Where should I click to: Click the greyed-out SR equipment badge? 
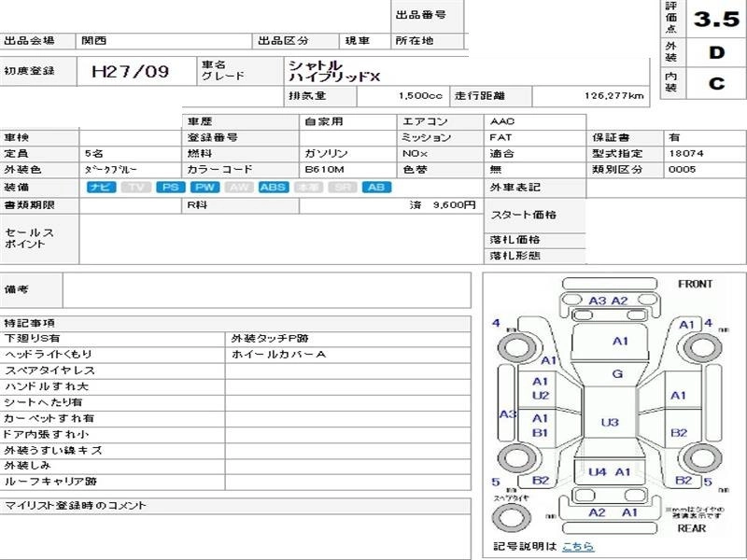342,188
